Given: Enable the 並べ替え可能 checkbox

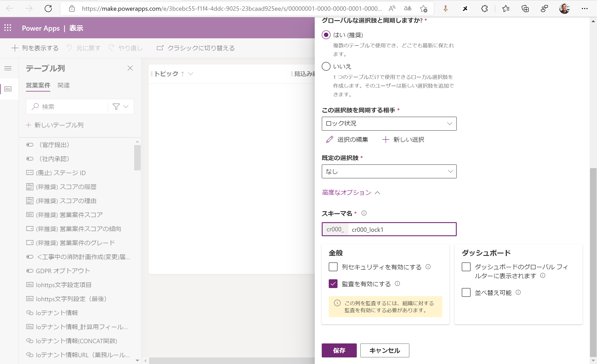Looking at the screenshot, I should (x=466, y=293).
